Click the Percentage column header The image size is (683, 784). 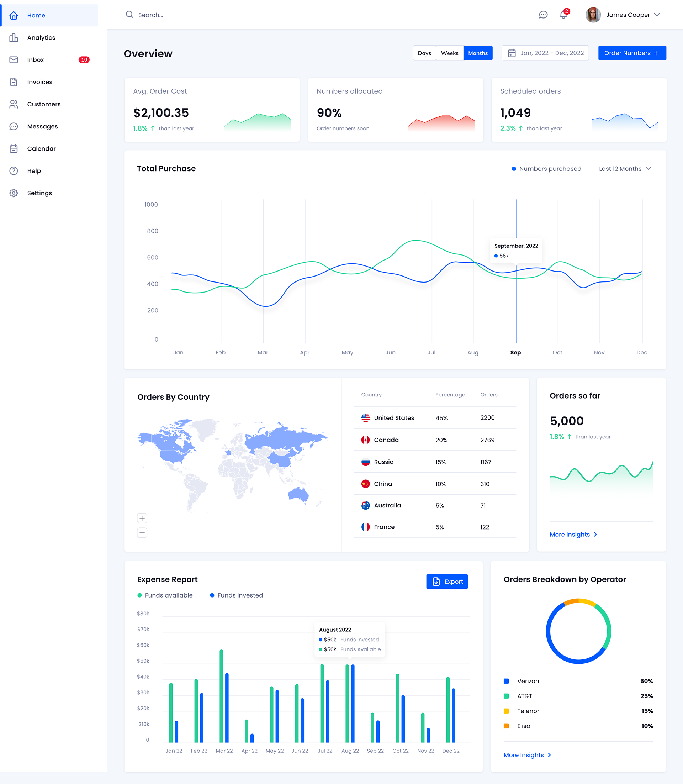click(450, 395)
